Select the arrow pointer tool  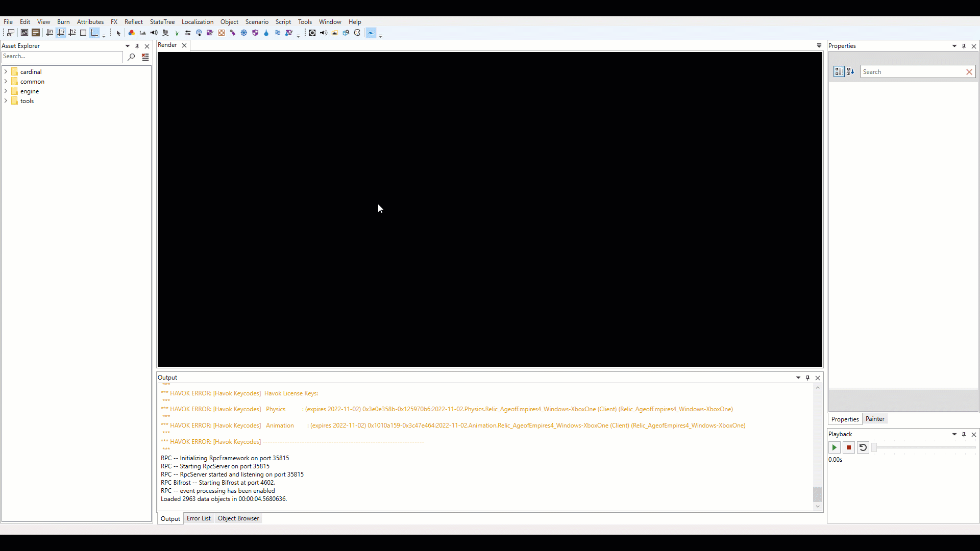click(x=118, y=33)
